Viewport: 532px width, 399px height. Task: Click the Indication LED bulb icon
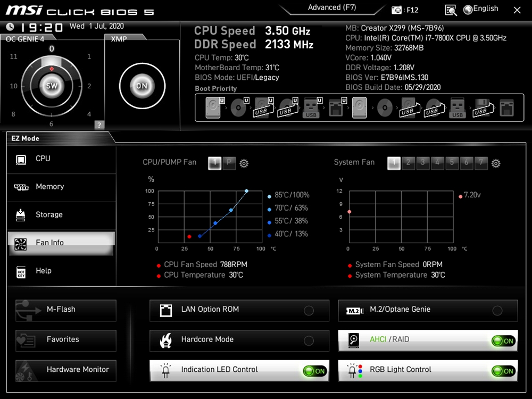pos(165,371)
